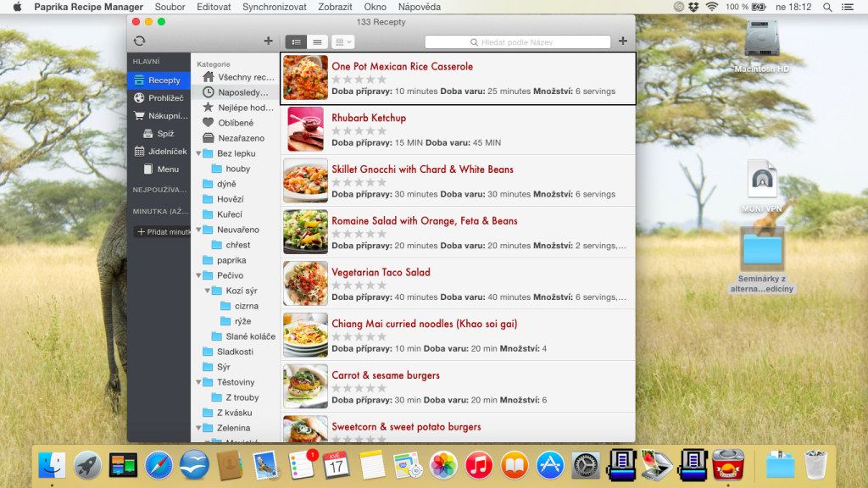This screenshot has height=488, width=868.
Task: Add new recipe with plus next to search
Action: pyautogui.click(x=623, y=41)
